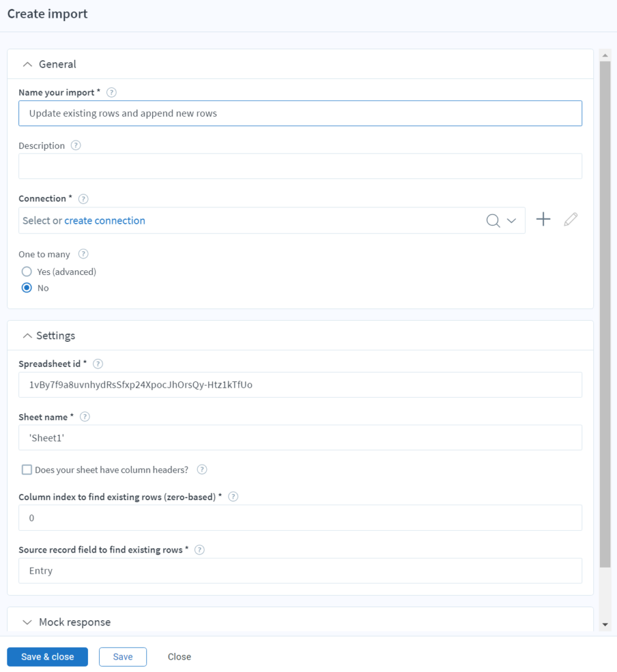Open help for Name your import
The height and width of the screenshot is (672, 617).
[111, 93]
